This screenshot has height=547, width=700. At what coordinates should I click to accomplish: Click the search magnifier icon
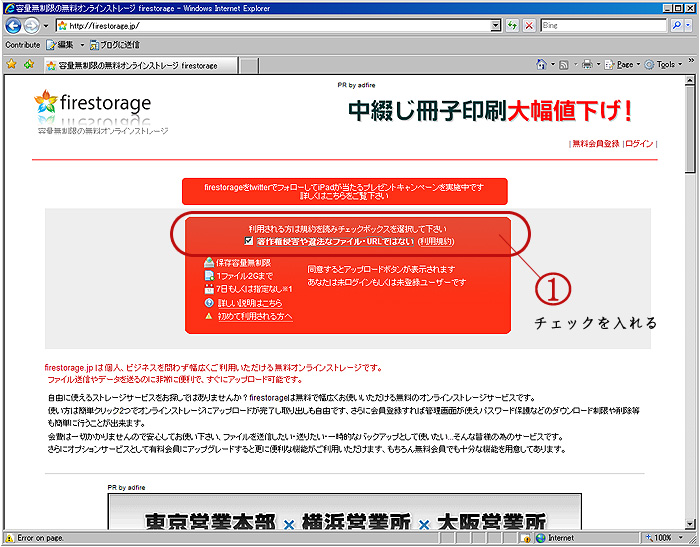click(677, 26)
